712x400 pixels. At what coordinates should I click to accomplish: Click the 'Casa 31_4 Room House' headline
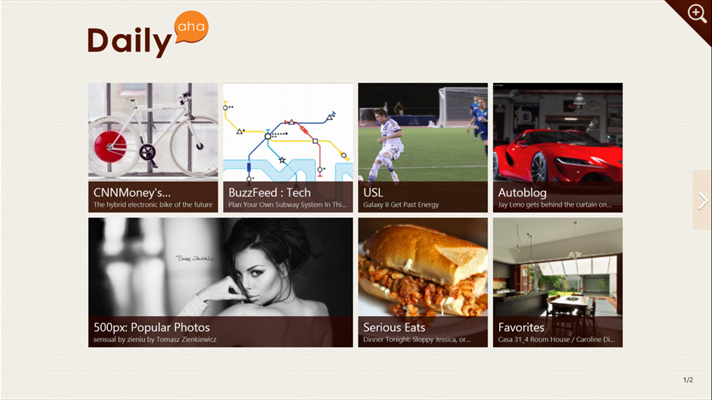pyautogui.click(x=556, y=340)
